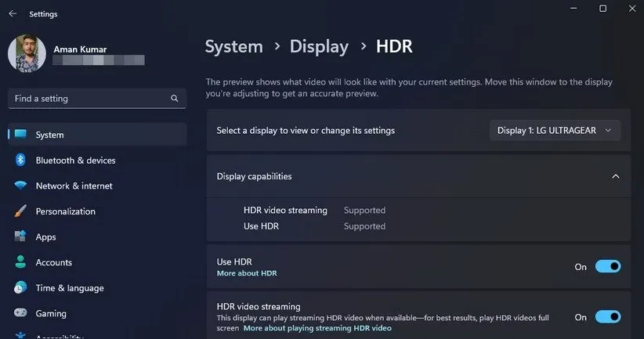Open More about playing streaming HDR video
Image resolution: width=644 pixels, height=339 pixels.
317,328
